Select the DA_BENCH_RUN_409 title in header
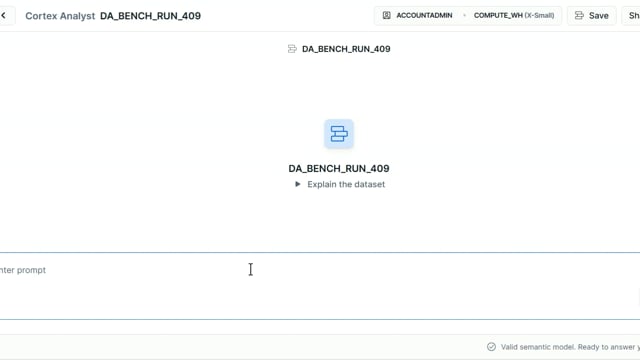This screenshot has width=640, height=360. (150, 16)
